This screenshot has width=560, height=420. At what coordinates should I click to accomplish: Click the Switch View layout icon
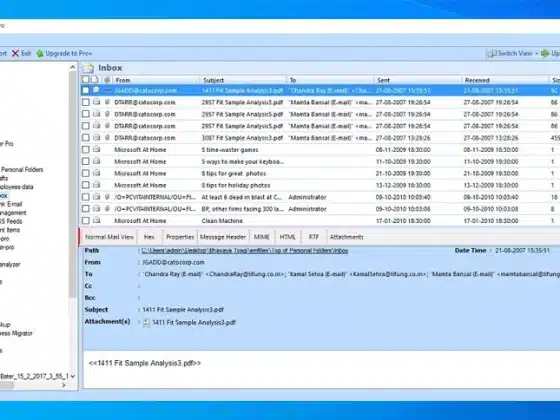pyautogui.click(x=492, y=54)
